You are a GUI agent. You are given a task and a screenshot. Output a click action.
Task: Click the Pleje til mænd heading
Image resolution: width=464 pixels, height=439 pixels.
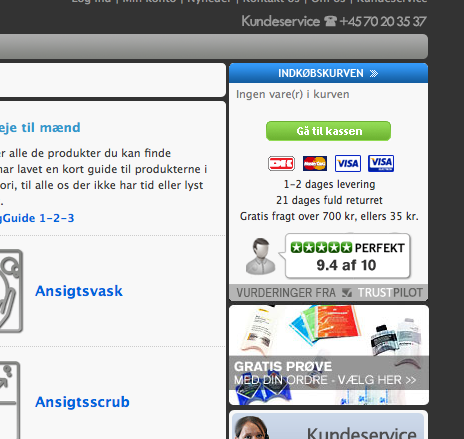40,127
